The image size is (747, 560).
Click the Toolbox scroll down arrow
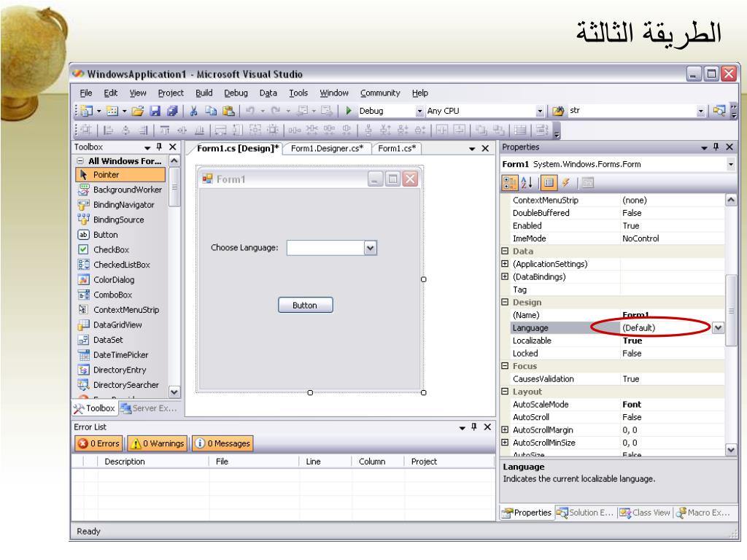click(174, 392)
